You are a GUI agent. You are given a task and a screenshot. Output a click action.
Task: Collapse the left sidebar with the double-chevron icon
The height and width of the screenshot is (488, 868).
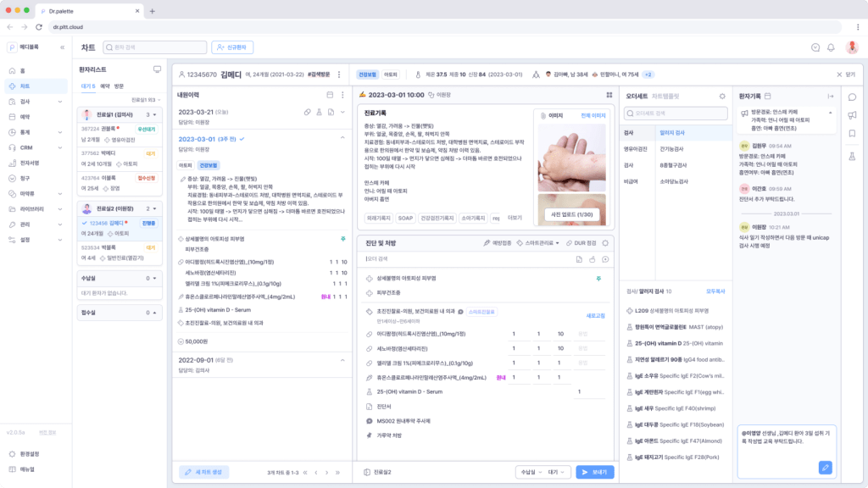pos(62,47)
